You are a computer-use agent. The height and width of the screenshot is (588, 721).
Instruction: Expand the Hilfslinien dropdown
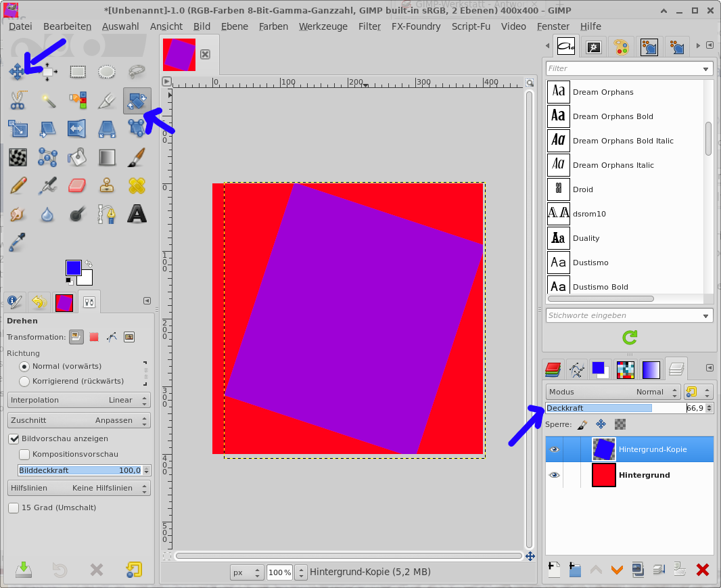[78, 488]
